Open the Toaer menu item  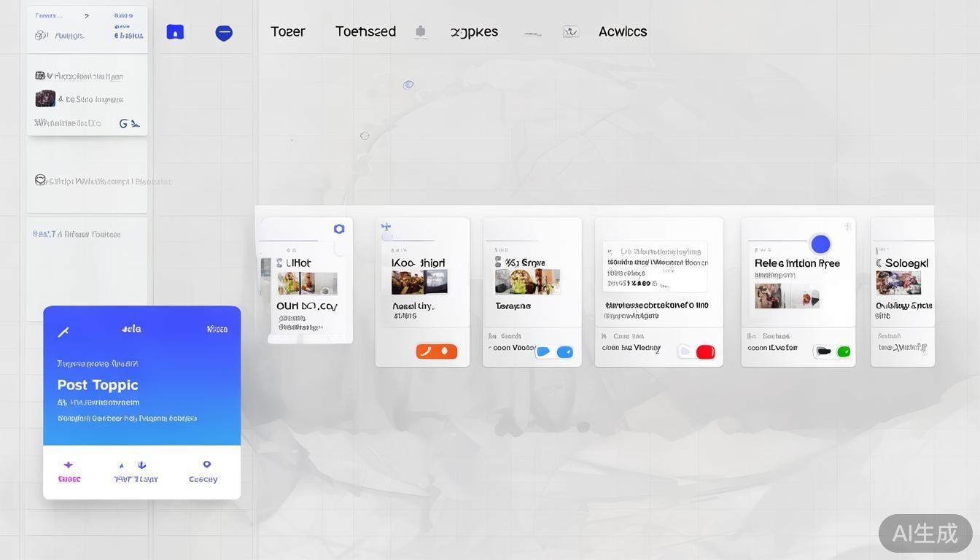point(288,32)
